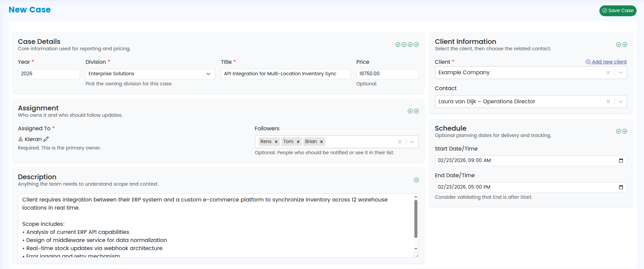Clear all followers with the X icon
The width and height of the screenshot is (644, 269).
[400, 142]
